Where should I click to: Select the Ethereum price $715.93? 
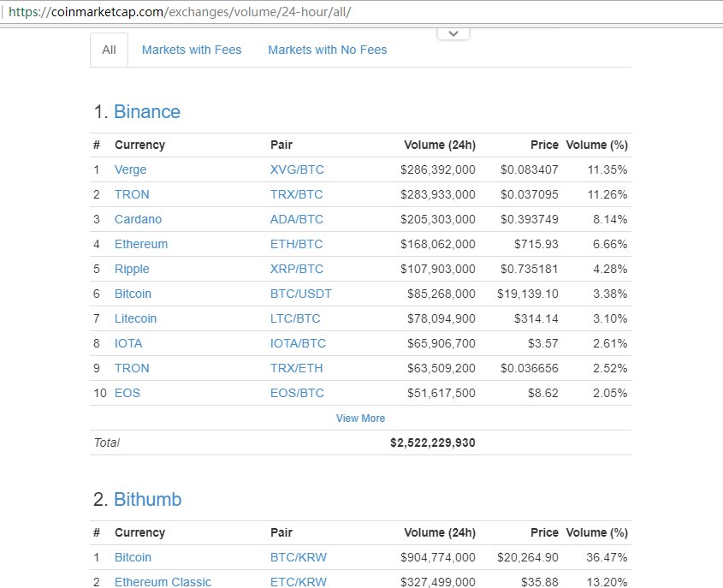pos(536,245)
